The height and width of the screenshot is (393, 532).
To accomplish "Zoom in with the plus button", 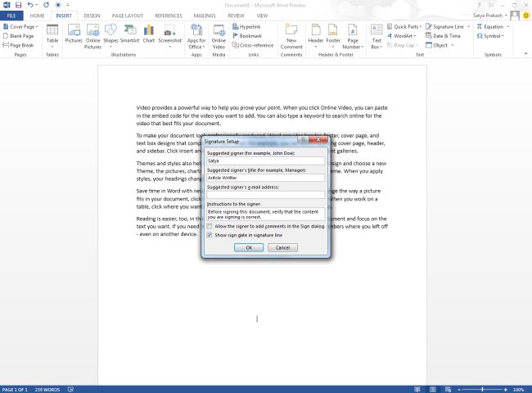I will tap(506, 389).
